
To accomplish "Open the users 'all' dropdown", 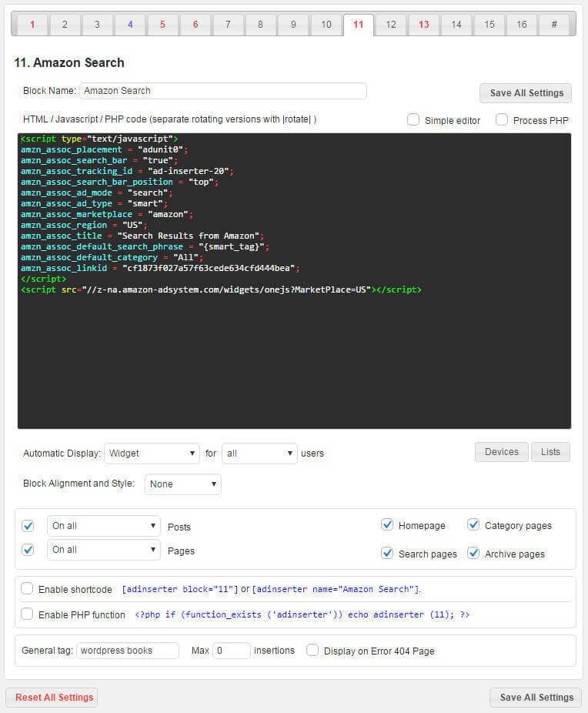I will 259,454.
